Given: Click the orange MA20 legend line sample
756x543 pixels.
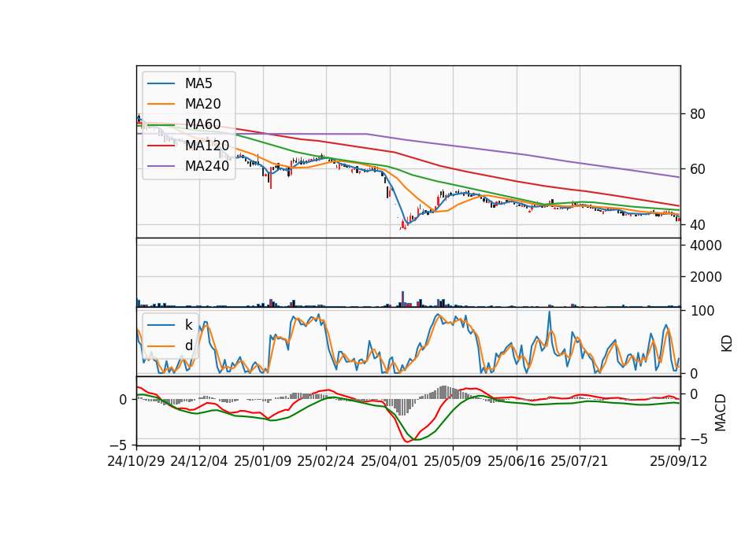Looking at the screenshot, I should click(x=161, y=104).
